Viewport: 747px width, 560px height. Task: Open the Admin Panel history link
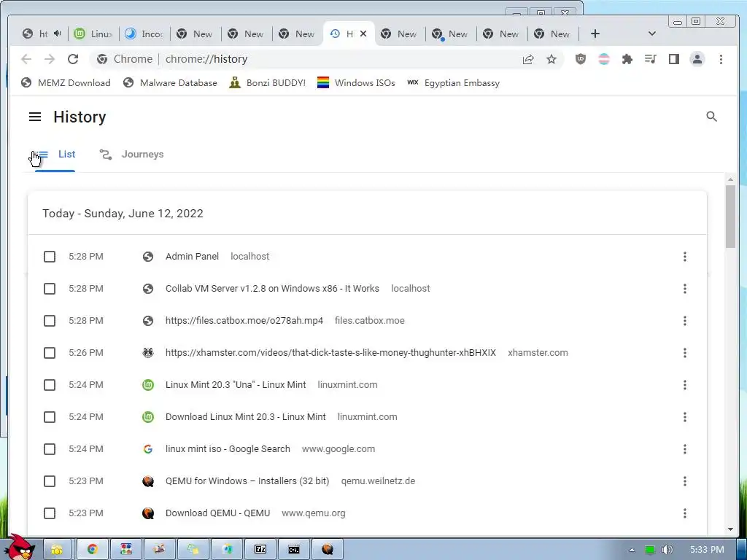192,257
